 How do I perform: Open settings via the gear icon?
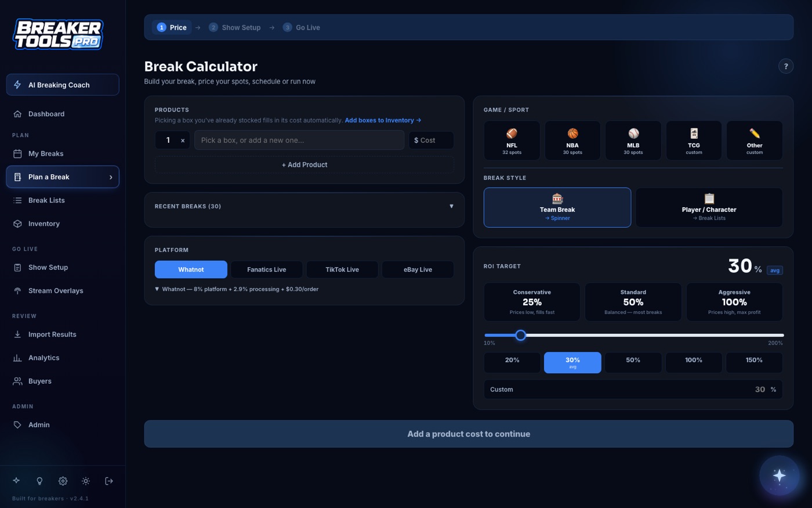(63, 481)
